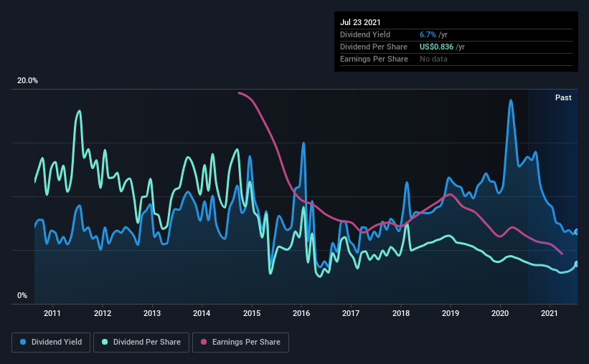Click the 2015 x-axis label
Screen dimensions: 589x364
(x=252, y=313)
